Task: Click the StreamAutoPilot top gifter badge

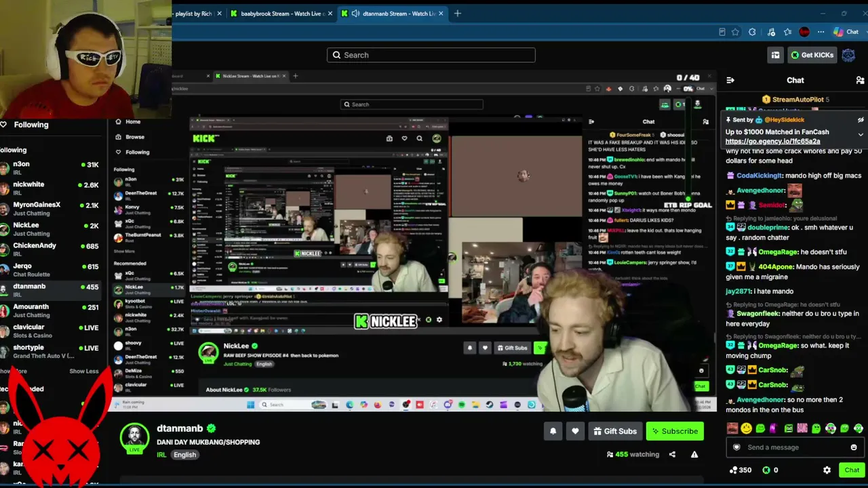Action: coord(795,100)
